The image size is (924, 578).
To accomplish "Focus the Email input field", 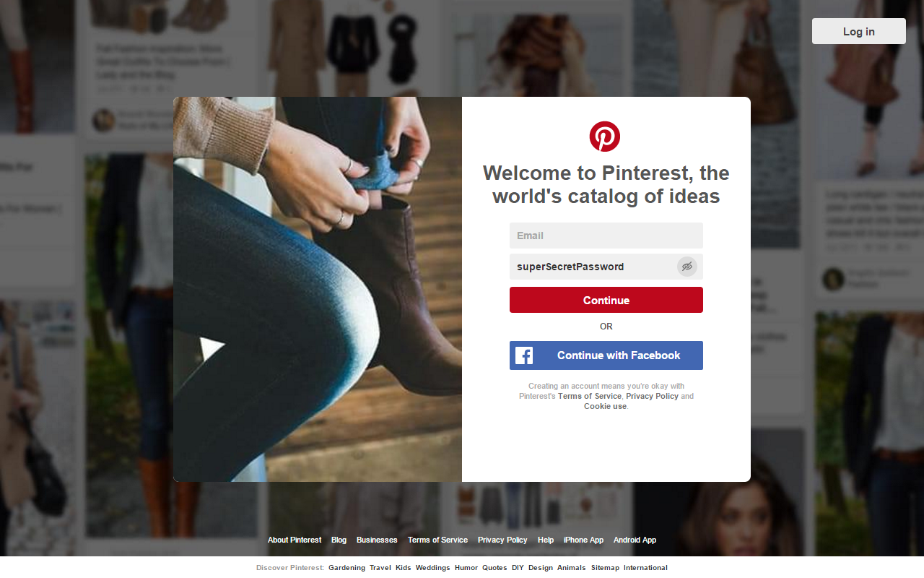I will 606,236.
